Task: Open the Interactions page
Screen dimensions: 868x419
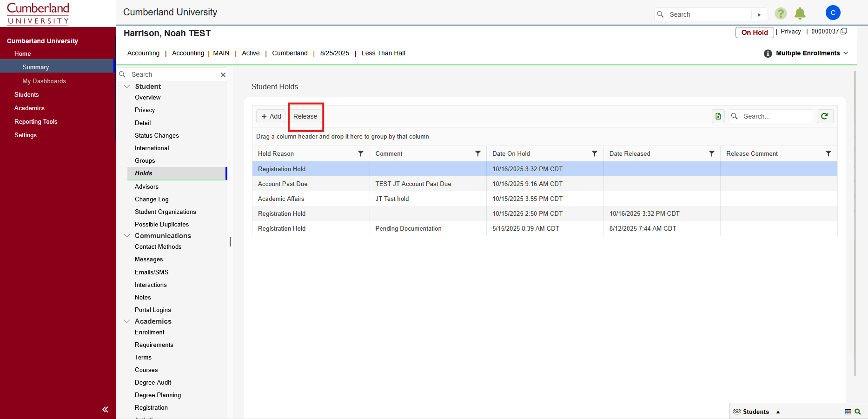Action: (x=151, y=285)
